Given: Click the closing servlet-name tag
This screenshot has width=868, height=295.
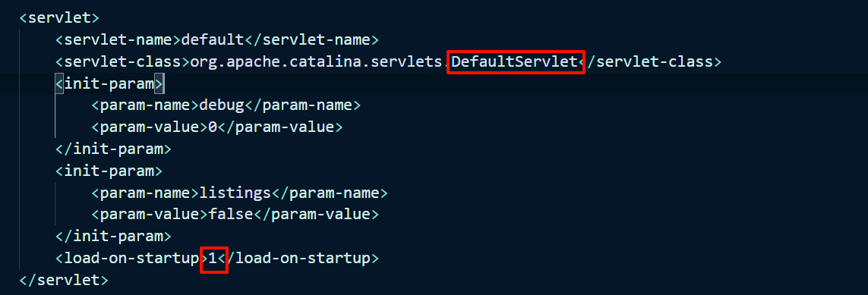Looking at the screenshot, I should pos(311,39).
